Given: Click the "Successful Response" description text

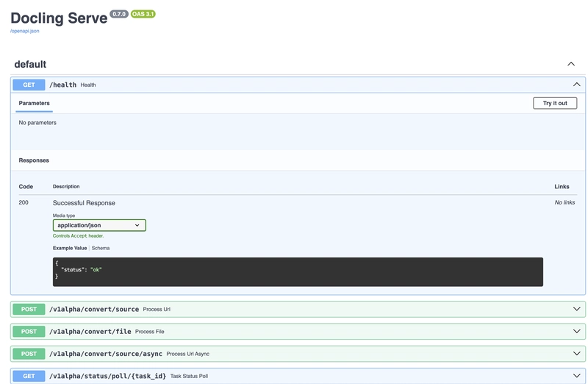Looking at the screenshot, I should (x=84, y=203).
